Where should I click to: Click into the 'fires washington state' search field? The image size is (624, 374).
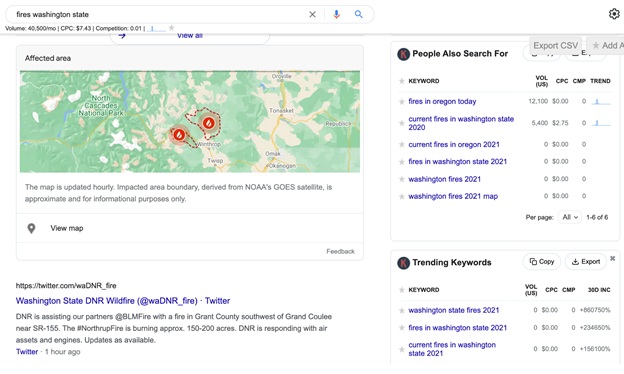click(x=159, y=14)
